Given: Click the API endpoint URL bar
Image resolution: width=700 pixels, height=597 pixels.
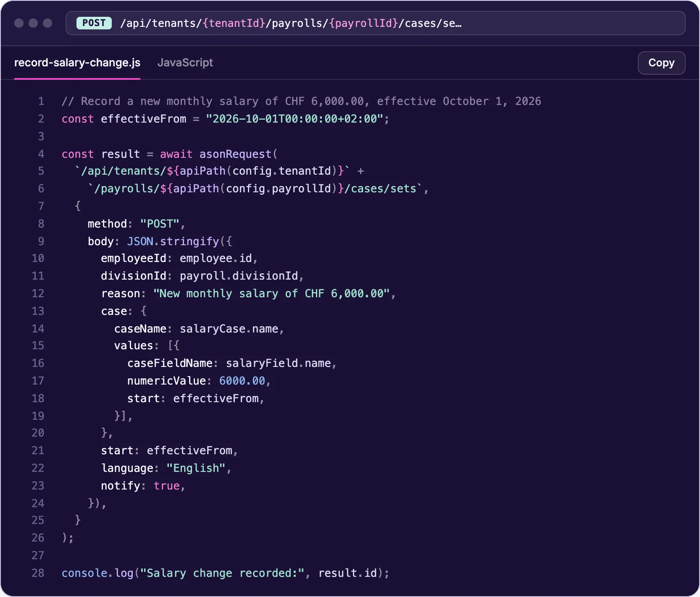Looking at the screenshot, I should click(376, 23).
